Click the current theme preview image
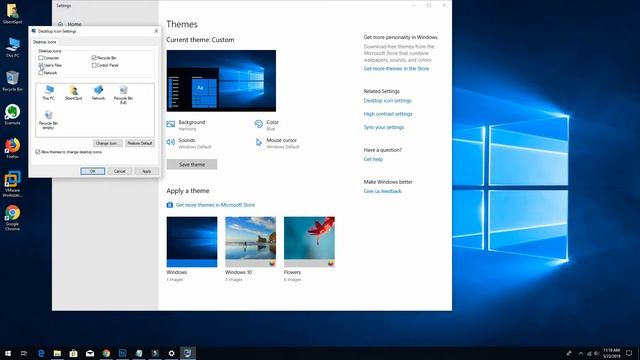Screen dimensions: 640x360 coord(221,81)
